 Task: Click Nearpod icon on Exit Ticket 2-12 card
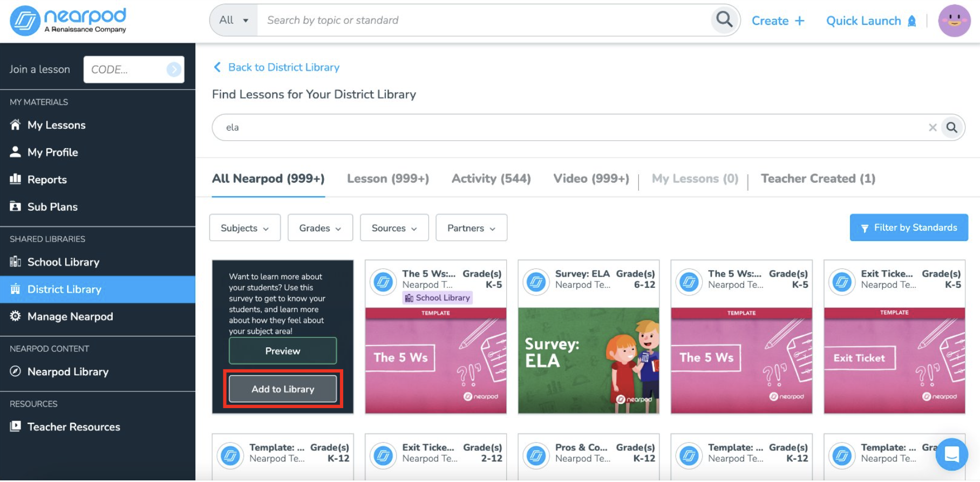[x=384, y=456]
